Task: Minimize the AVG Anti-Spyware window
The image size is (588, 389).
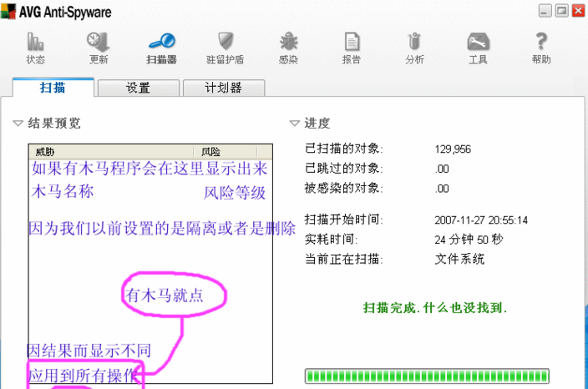Action: pos(545,11)
